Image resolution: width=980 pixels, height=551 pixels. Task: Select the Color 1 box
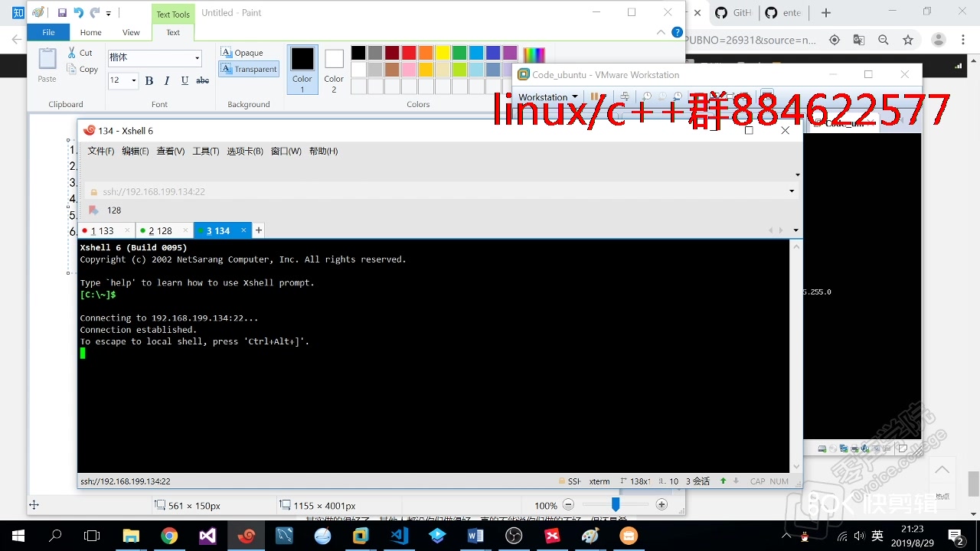pyautogui.click(x=302, y=70)
